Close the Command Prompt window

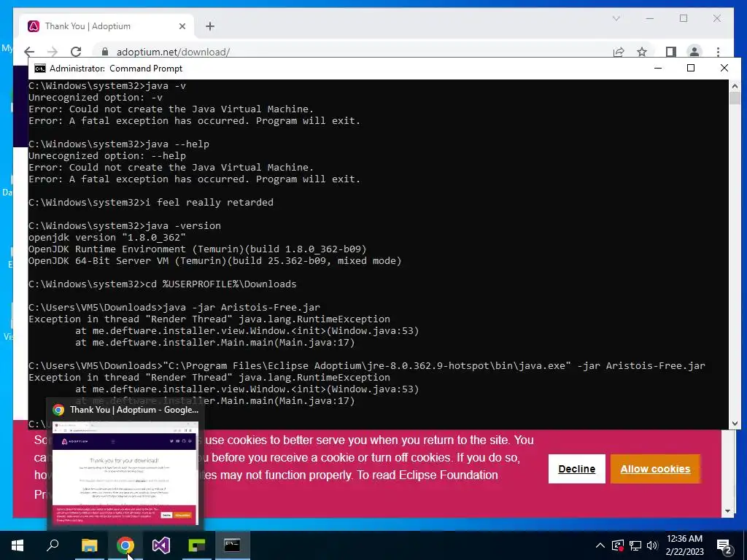pyautogui.click(x=724, y=68)
